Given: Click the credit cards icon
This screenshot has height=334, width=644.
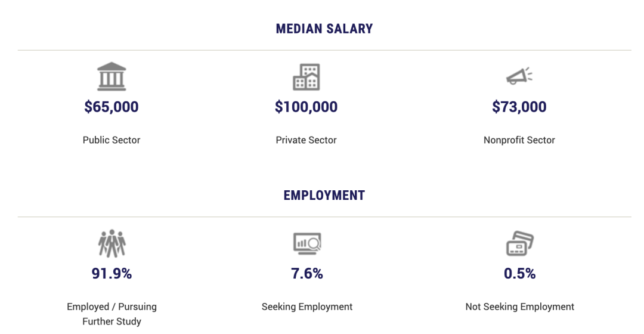Looking at the screenshot, I should (519, 243).
